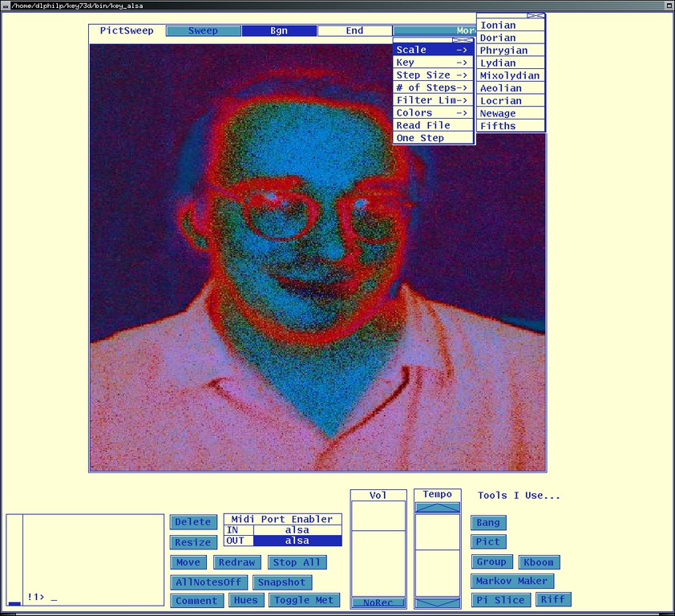Viewport: 675px width, 616px height.
Task: Open the Colors submenu
Action: (x=433, y=113)
